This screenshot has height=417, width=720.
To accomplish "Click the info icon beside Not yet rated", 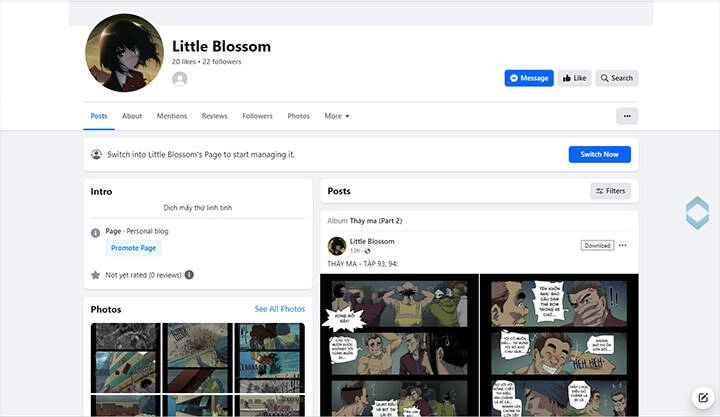I will click(x=189, y=275).
